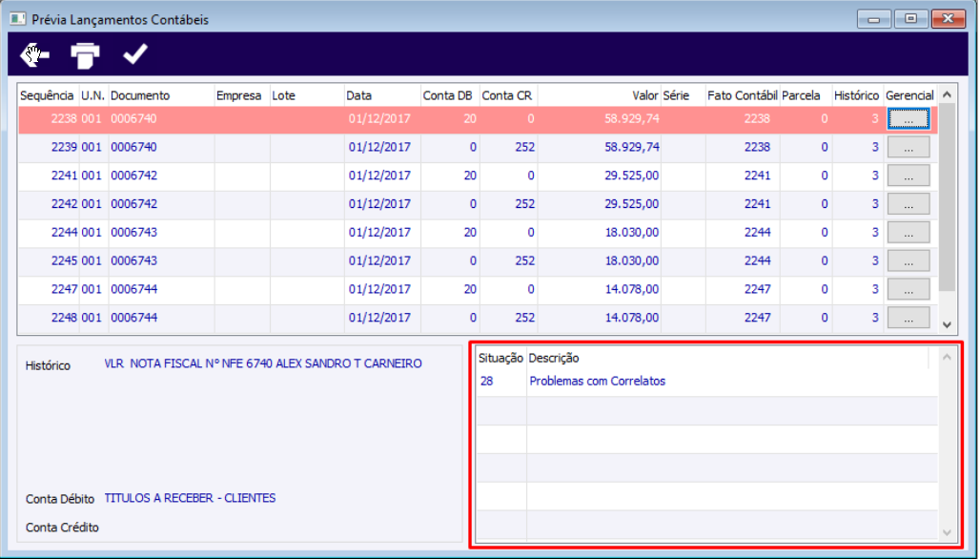Open Gerencial details for sequence 2248
This screenshot has height=560, width=980.
tap(909, 318)
